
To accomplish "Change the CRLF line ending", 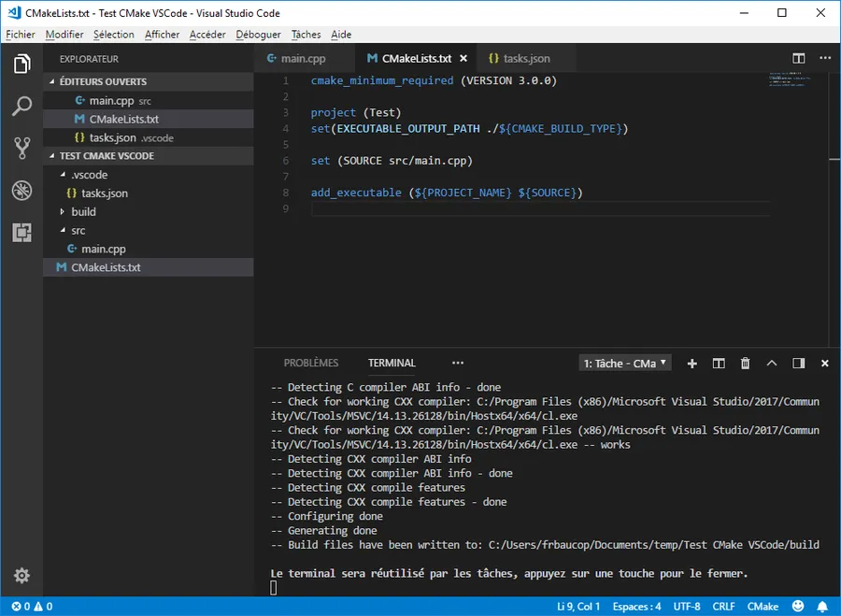I will 723,607.
